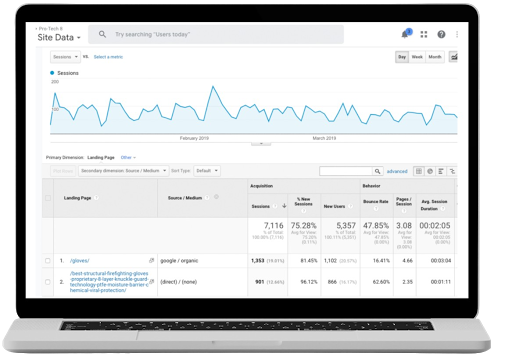
Task: Open the Google apps grid icon
Action: point(424,34)
